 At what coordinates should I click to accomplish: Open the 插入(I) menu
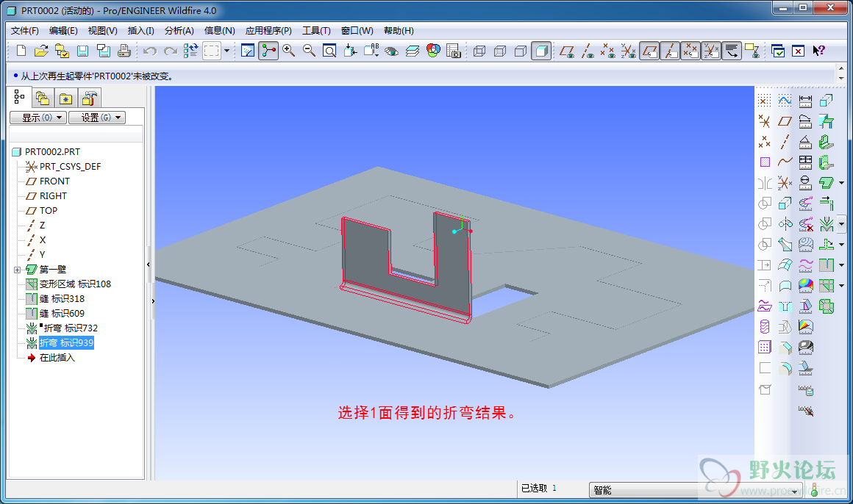coord(141,30)
